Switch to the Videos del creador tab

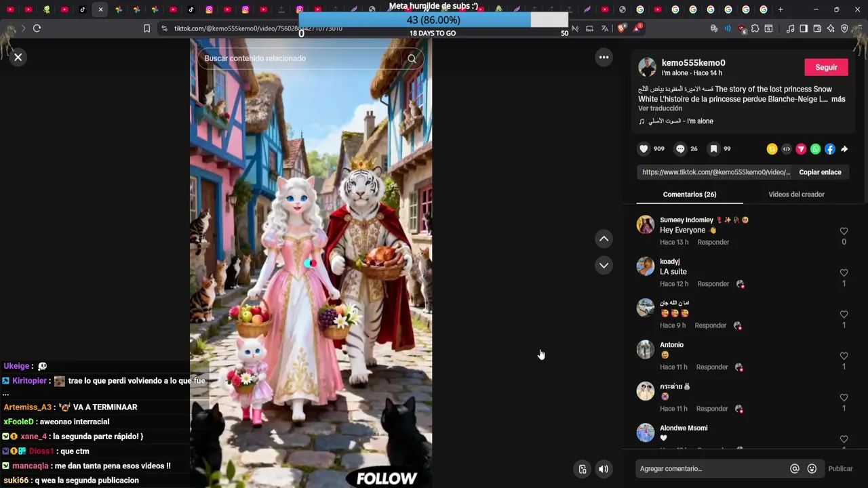[796, 195]
